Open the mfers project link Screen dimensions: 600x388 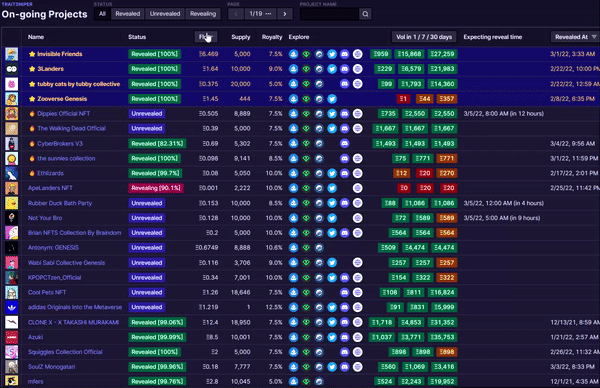[x=36, y=381]
